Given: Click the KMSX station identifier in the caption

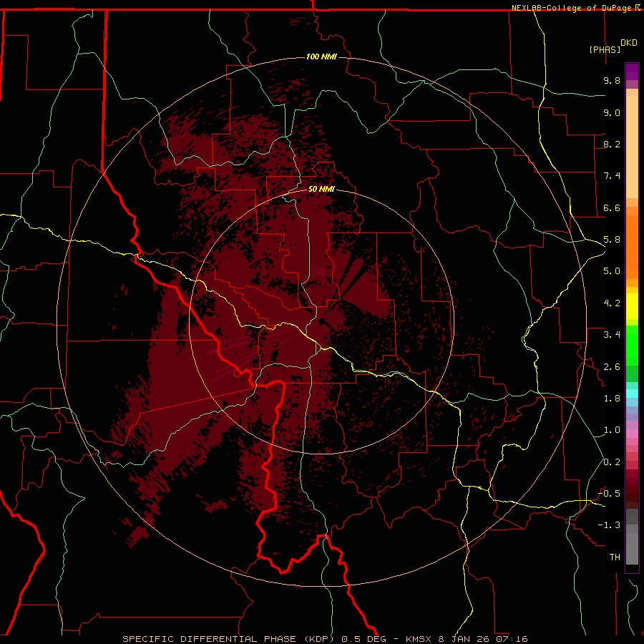Looking at the screenshot, I should coord(419,639).
